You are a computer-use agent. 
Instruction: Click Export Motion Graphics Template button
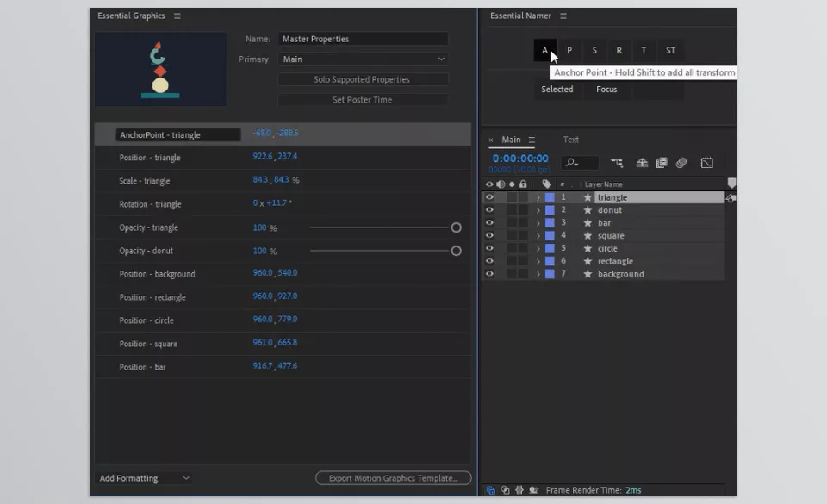point(394,478)
